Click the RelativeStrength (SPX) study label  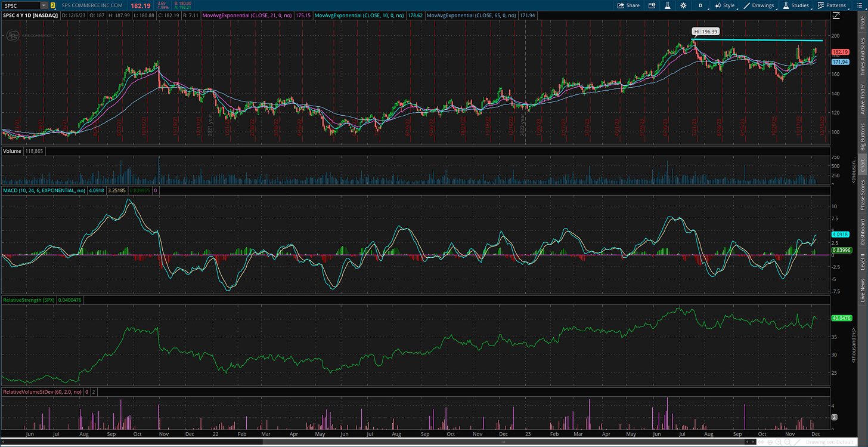coord(29,300)
